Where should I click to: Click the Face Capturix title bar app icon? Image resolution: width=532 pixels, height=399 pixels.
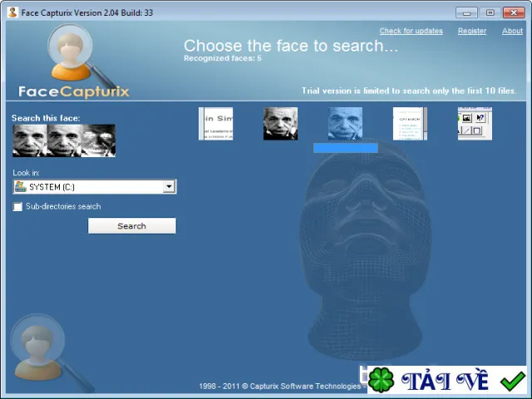pos(13,12)
